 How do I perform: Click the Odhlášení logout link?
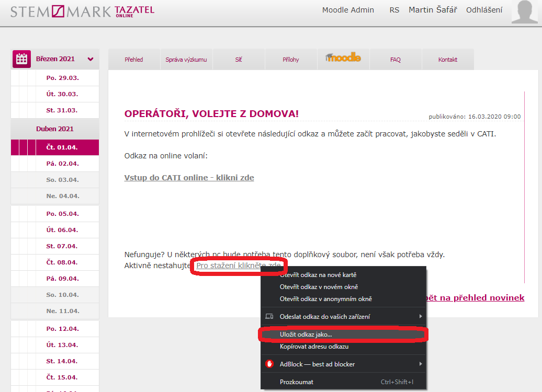[x=484, y=10]
